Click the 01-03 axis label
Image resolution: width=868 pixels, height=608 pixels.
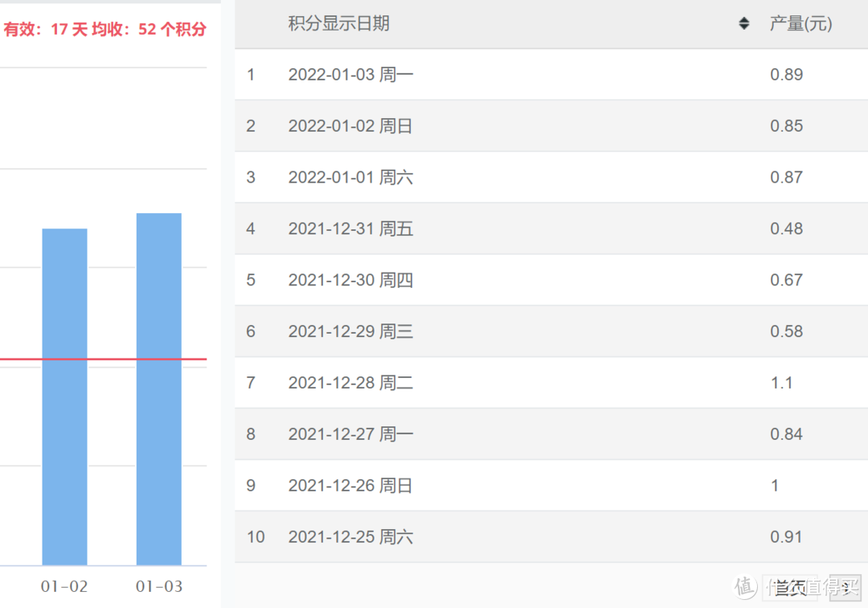[158, 587]
